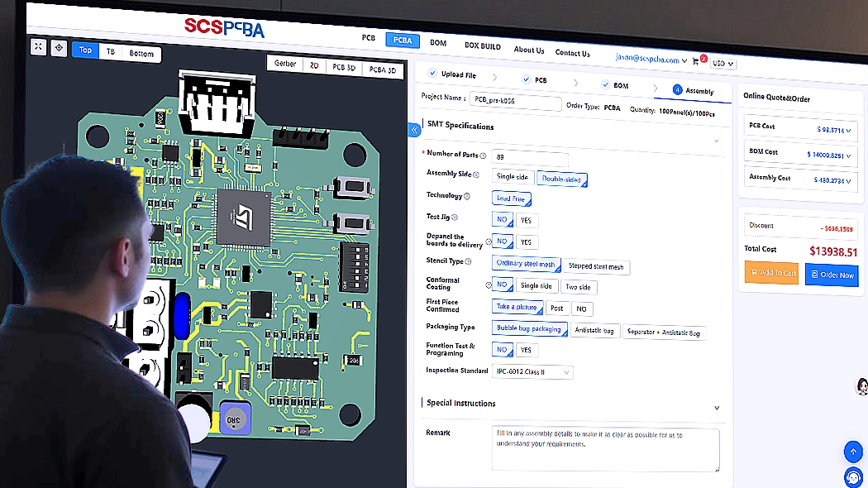Click the recenter board view icon
This screenshot has width=868, height=488.
59,49
